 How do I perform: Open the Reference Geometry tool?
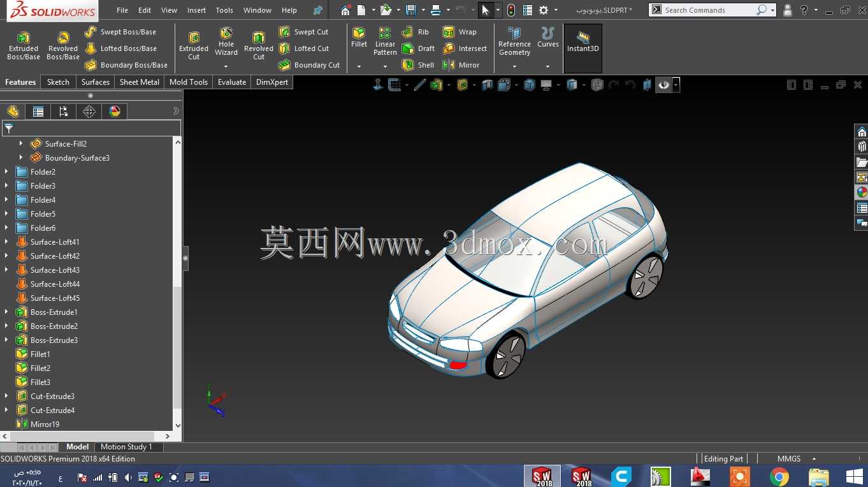click(514, 41)
